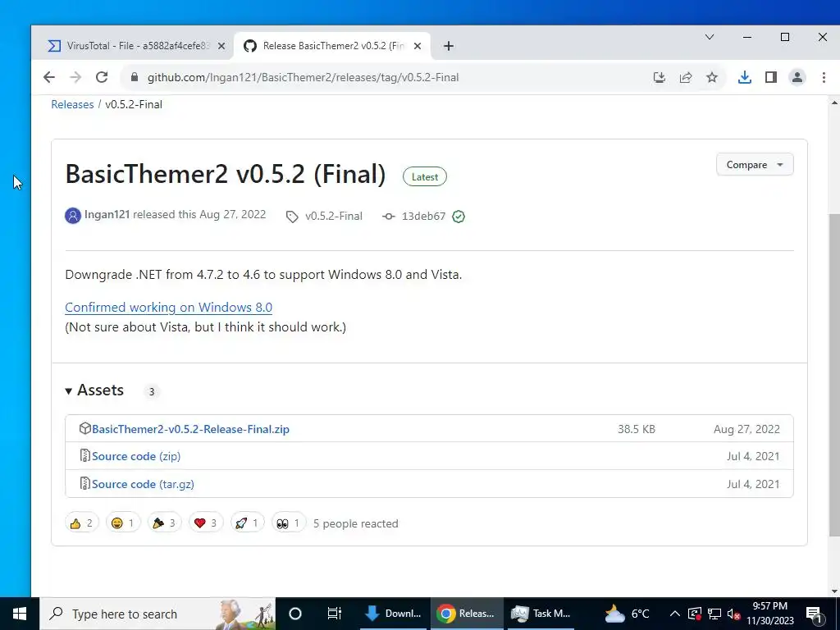Click the taskbar search box
Viewport: 840px width, 630px height.
(158, 614)
